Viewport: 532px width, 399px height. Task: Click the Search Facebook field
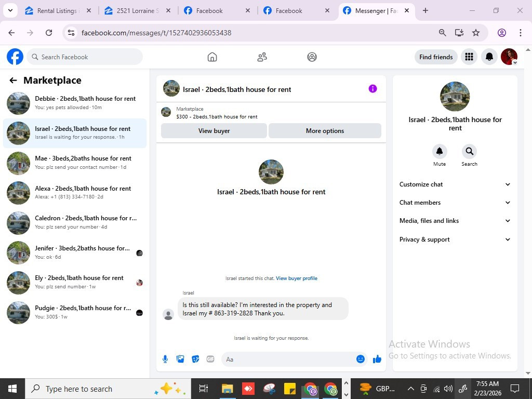coord(85,57)
